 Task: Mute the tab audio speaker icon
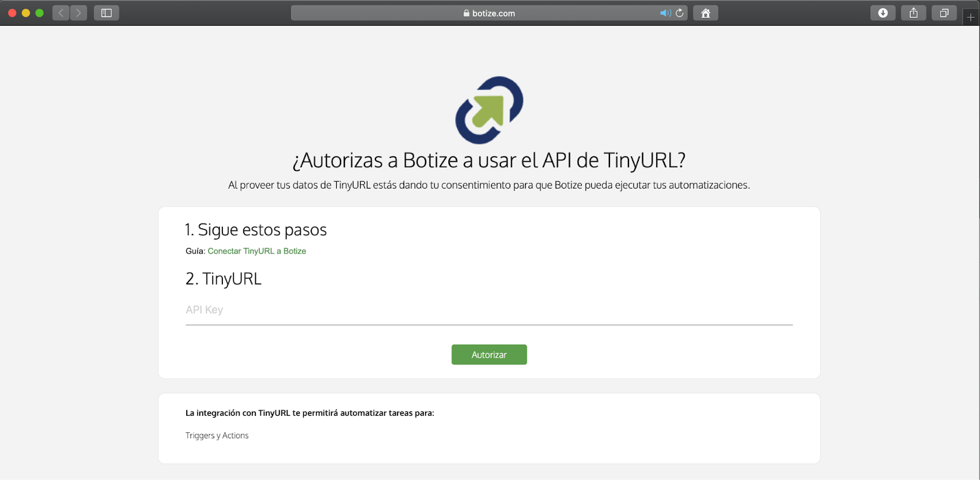point(665,13)
